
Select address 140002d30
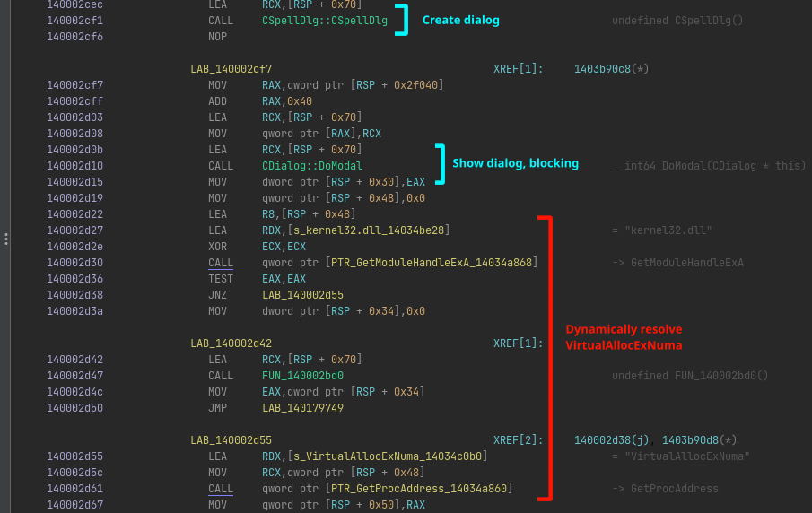click(x=75, y=263)
